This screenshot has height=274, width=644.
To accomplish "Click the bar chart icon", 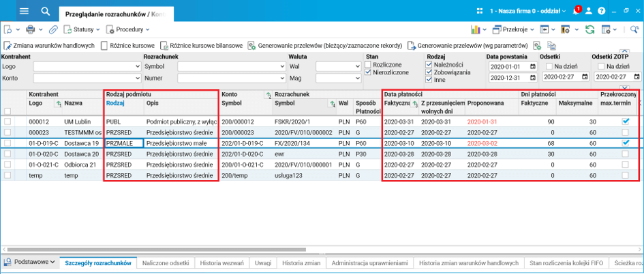I will tap(476, 29).
